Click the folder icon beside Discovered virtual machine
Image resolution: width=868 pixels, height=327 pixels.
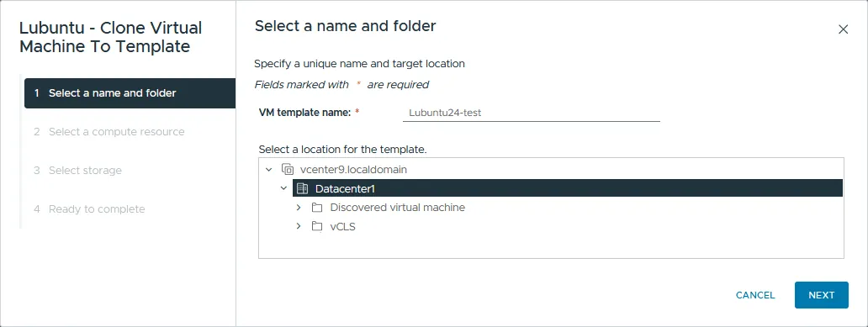point(316,208)
